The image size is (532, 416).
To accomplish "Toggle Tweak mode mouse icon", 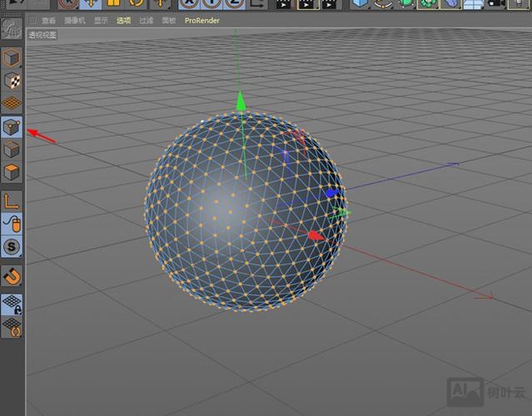I will point(12,224).
